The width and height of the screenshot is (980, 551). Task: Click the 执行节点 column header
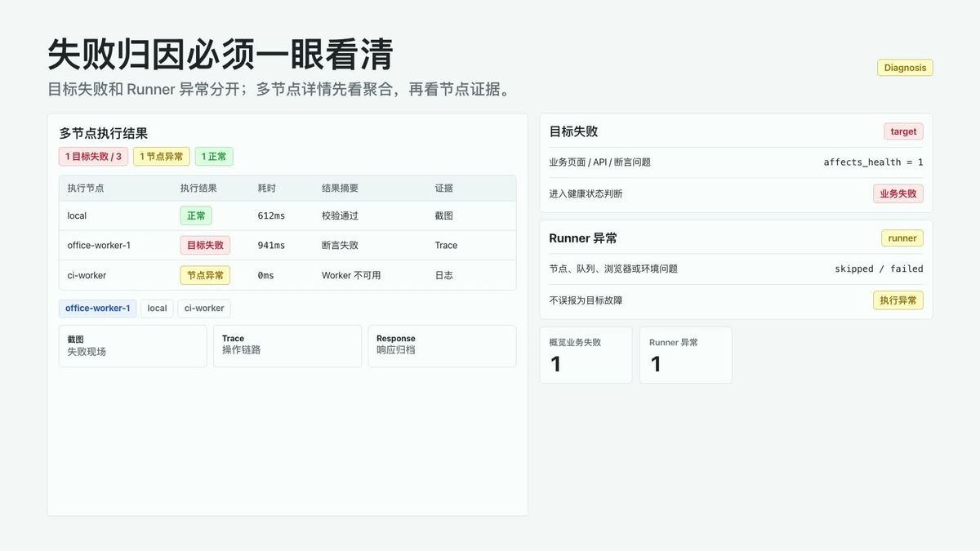(86, 188)
